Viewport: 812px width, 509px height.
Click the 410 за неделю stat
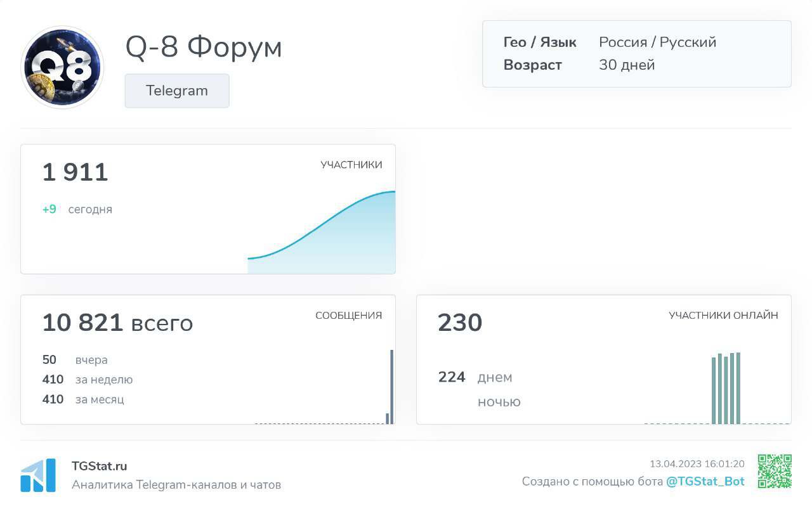[88, 380]
